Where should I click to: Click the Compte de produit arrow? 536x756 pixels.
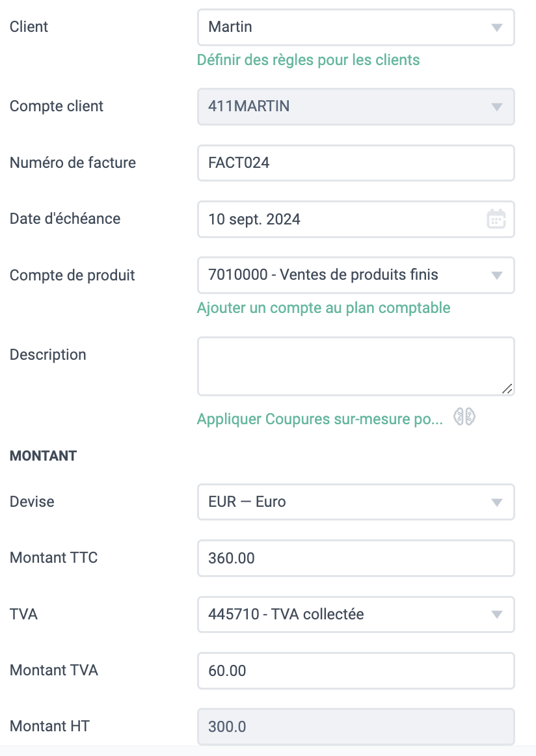click(x=497, y=275)
